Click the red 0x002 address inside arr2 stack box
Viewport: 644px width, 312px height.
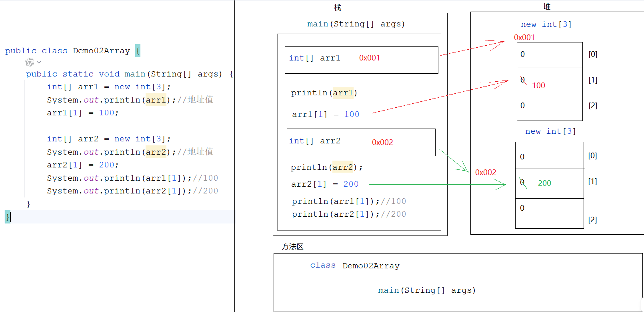pyautogui.click(x=382, y=143)
